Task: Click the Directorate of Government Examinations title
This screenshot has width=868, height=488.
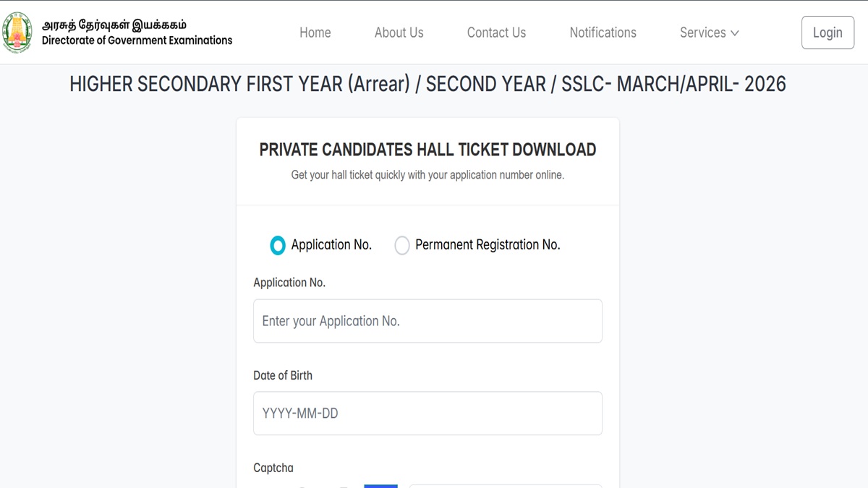Action: tap(137, 40)
